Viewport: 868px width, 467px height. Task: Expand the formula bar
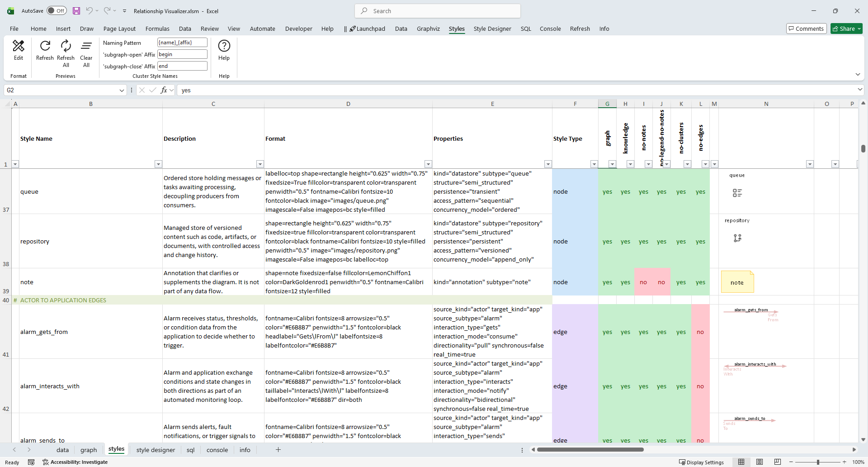point(860,89)
